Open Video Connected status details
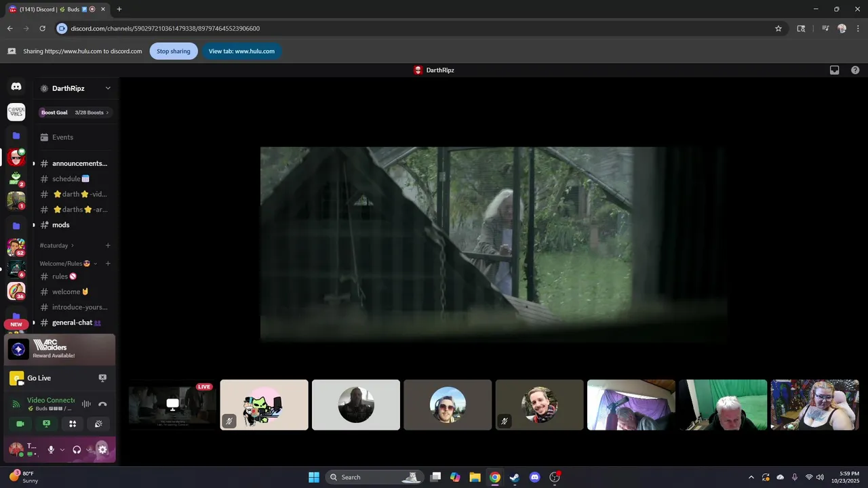 [x=51, y=401]
